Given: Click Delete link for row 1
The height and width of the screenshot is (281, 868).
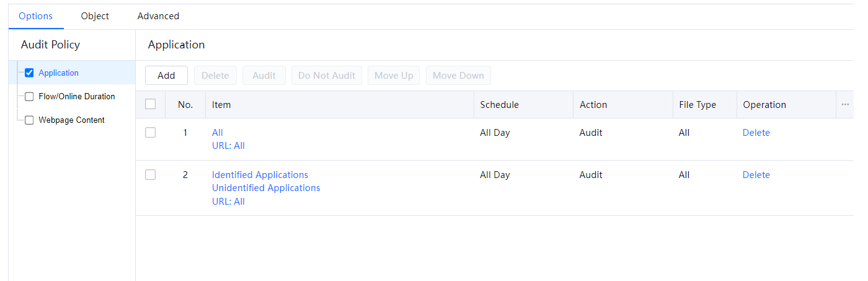Looking at the screenshot, I should coord(756,133).
